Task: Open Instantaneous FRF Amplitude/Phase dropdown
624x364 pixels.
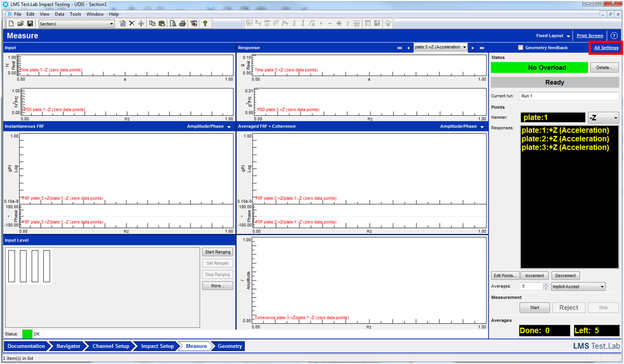Action: 209,127
